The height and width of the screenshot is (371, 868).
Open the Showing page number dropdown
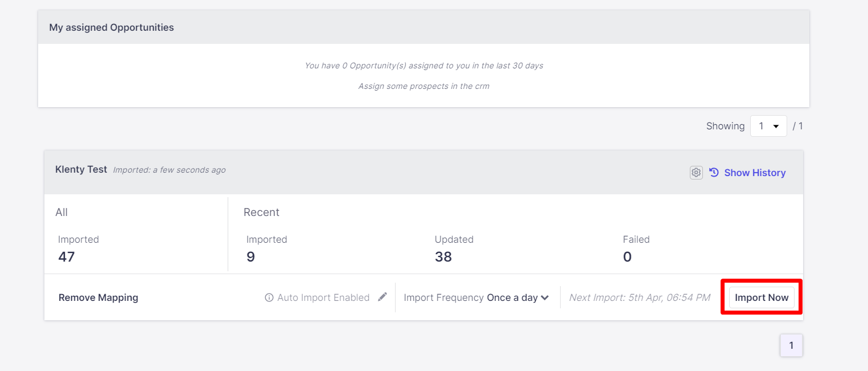pyautogui.click(x=768, y=126)
